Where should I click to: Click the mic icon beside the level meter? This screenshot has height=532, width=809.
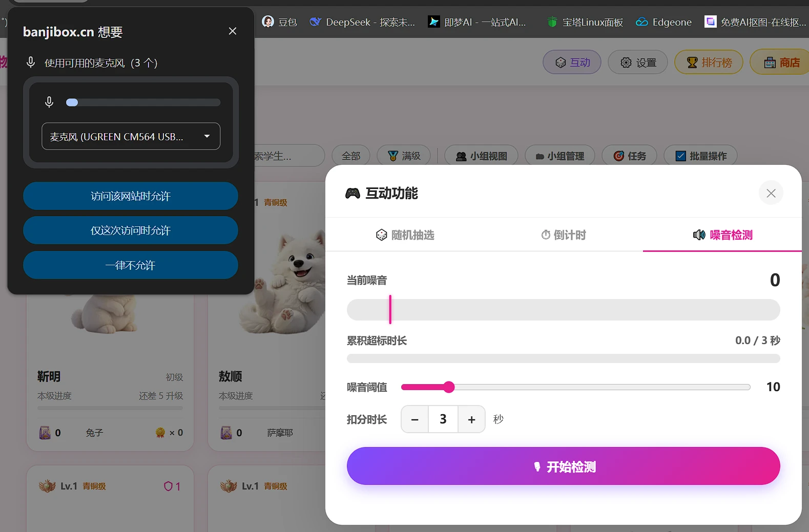coord(49,102)
